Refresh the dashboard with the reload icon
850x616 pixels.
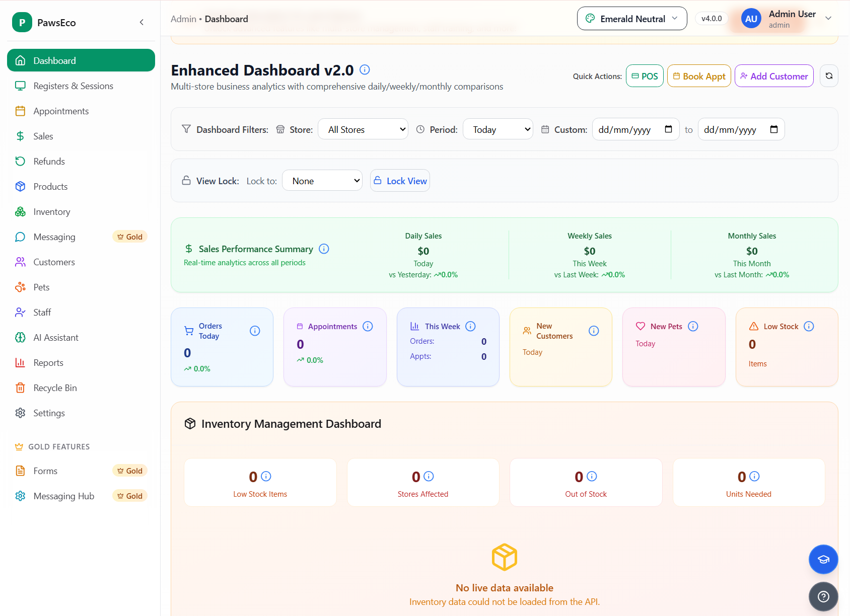point(828,75)
